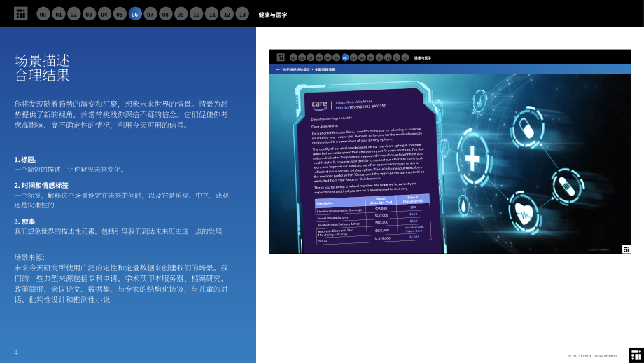Click the 合理结果 heading line
Viewport: 644px width, 363px height.
tap(42, 75)
